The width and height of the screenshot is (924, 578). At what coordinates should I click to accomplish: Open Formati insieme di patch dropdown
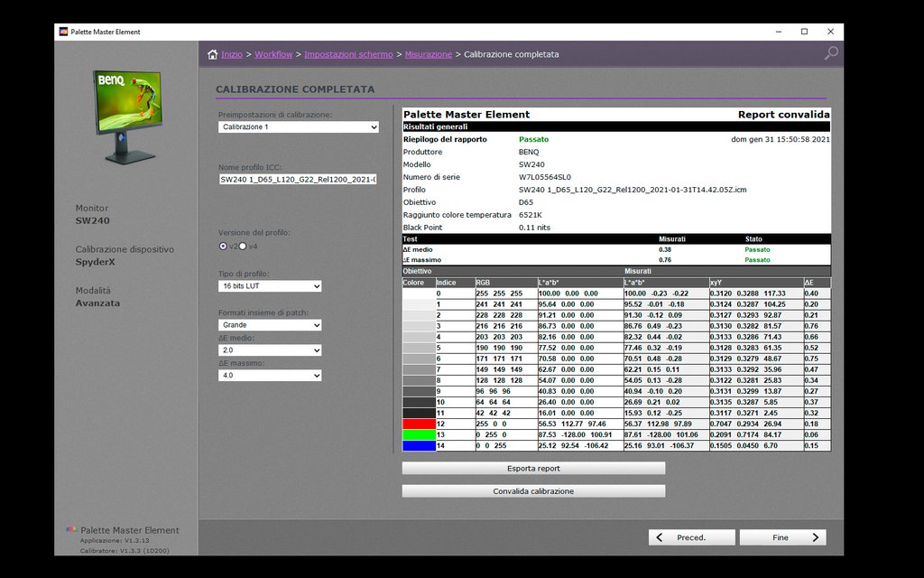[x=270, y=325]
